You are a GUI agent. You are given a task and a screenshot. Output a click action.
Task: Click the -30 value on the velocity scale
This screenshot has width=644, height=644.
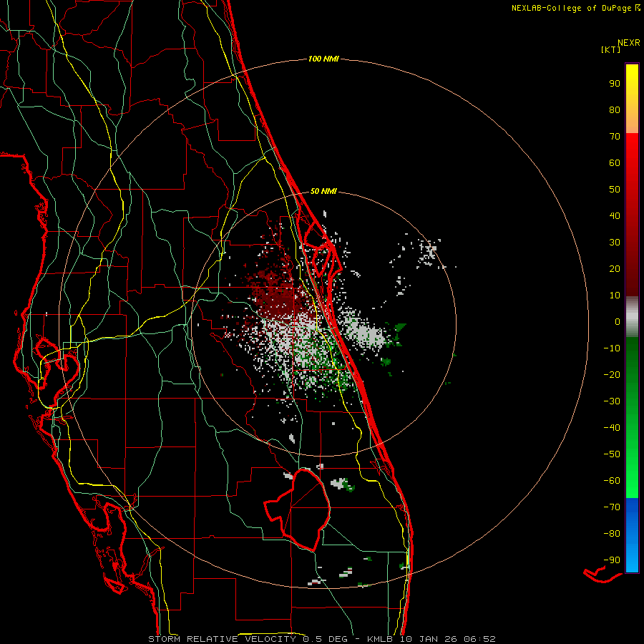click(612, 401)
